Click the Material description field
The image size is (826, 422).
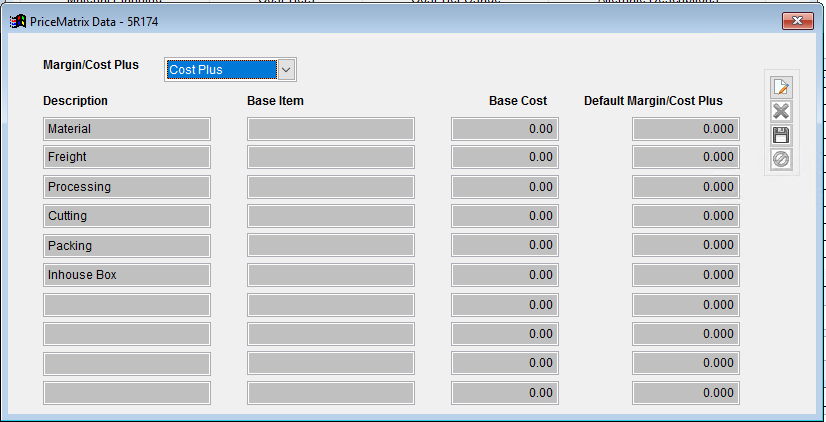coord(127,129)
